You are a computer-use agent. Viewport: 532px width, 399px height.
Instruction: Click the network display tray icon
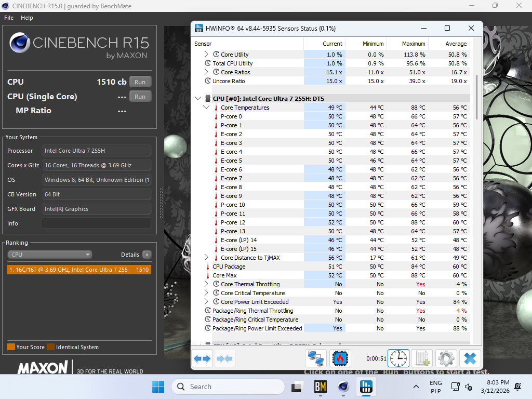[x=455, y=387]
